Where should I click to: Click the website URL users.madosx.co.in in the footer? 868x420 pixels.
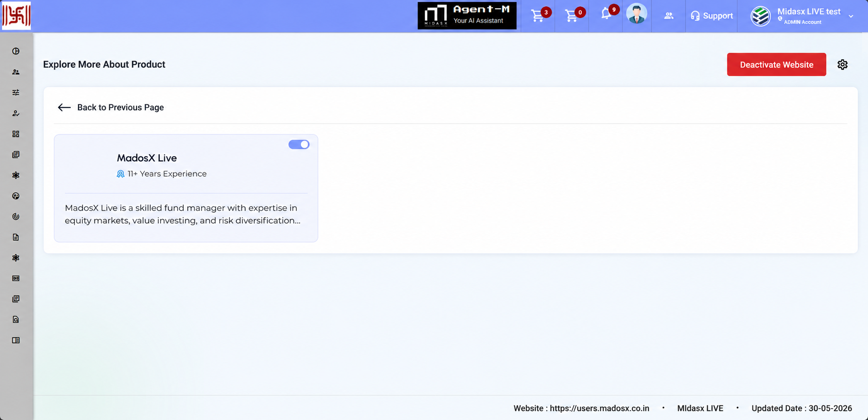click(600, 408)
